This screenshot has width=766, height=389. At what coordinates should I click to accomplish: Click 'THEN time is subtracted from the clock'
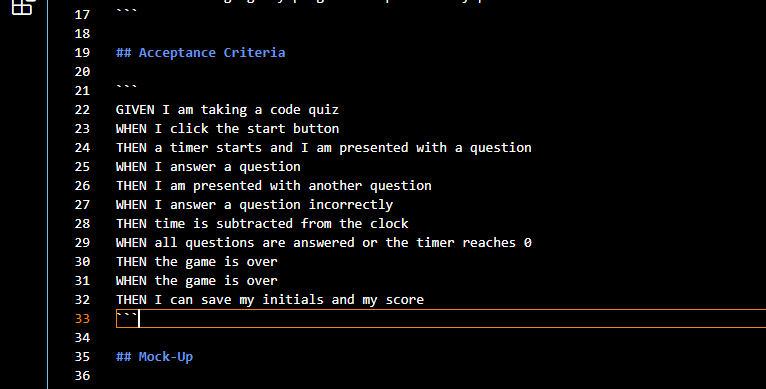click(x=262, y=224)
